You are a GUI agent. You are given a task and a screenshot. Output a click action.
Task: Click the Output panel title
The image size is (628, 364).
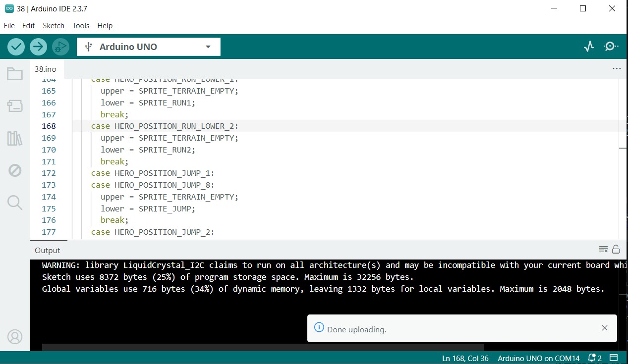(x=48, y=251)
